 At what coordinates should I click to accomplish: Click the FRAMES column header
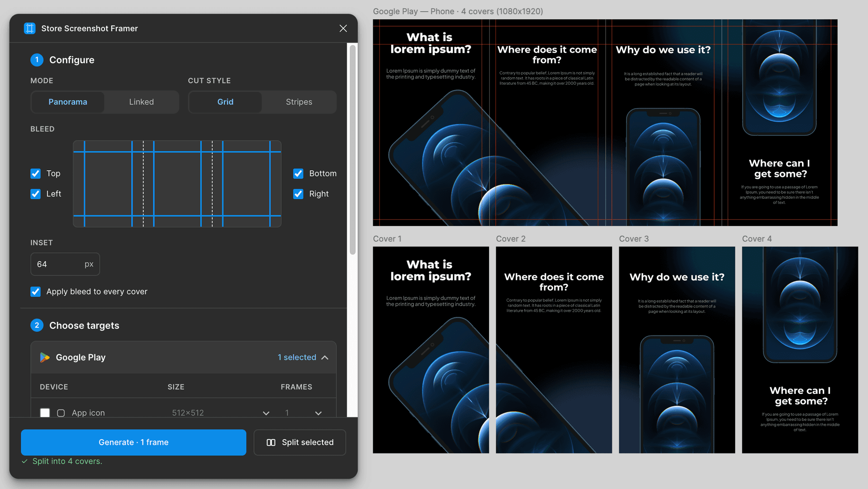tap(296, 387)
